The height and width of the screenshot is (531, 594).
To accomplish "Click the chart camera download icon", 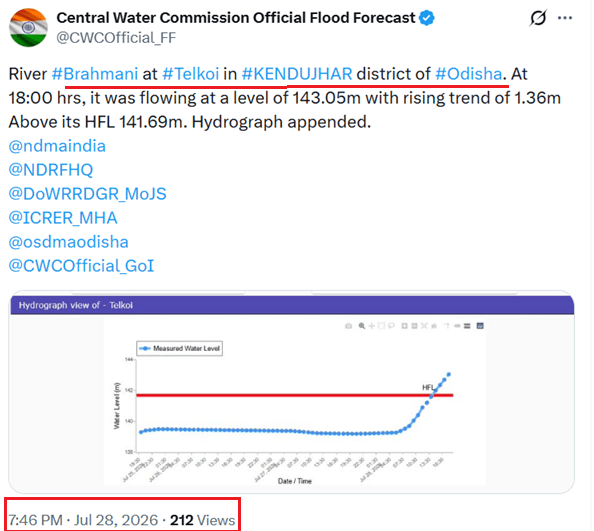I will click(349, 326).
